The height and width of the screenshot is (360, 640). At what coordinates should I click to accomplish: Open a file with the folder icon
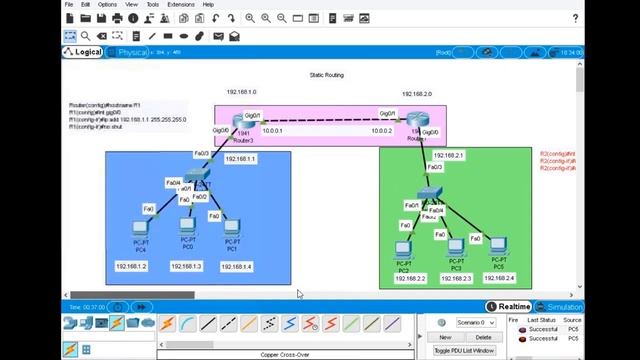tap(85, 18)
